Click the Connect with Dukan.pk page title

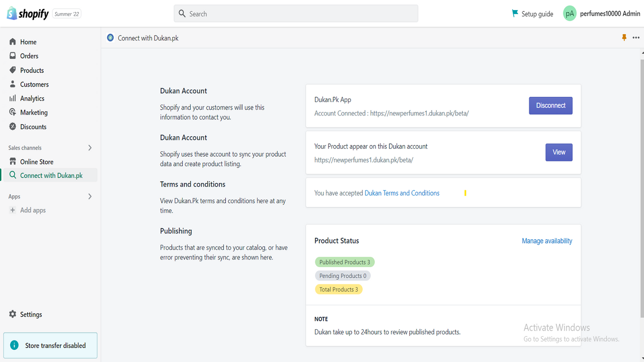coord(148,38)
